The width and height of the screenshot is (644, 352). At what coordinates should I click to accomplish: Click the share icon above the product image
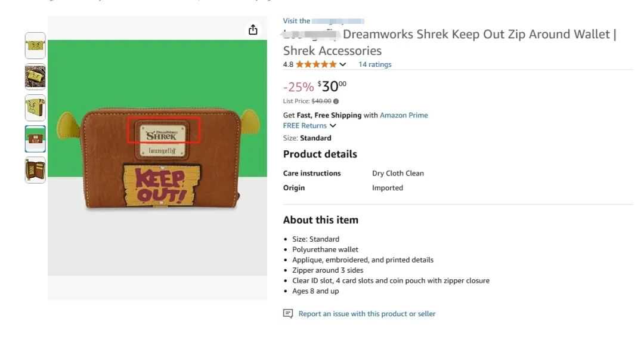(253, 30)
